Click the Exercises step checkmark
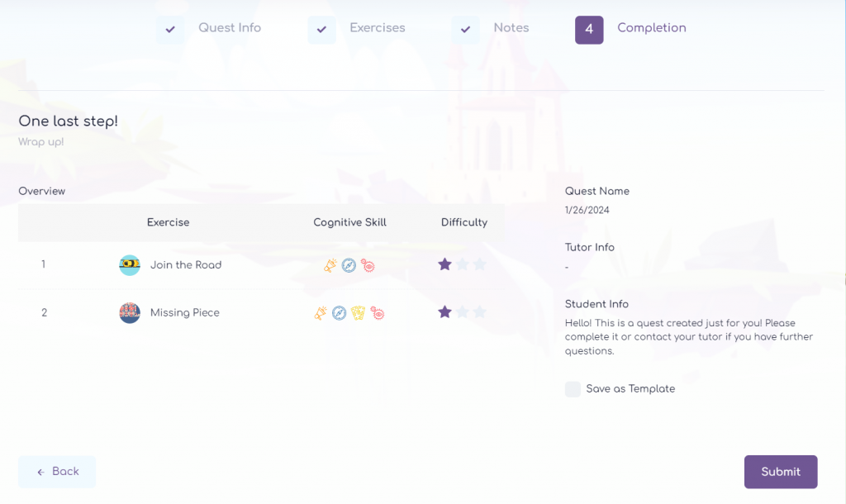 pyautogui.click(x=321, y=30)
